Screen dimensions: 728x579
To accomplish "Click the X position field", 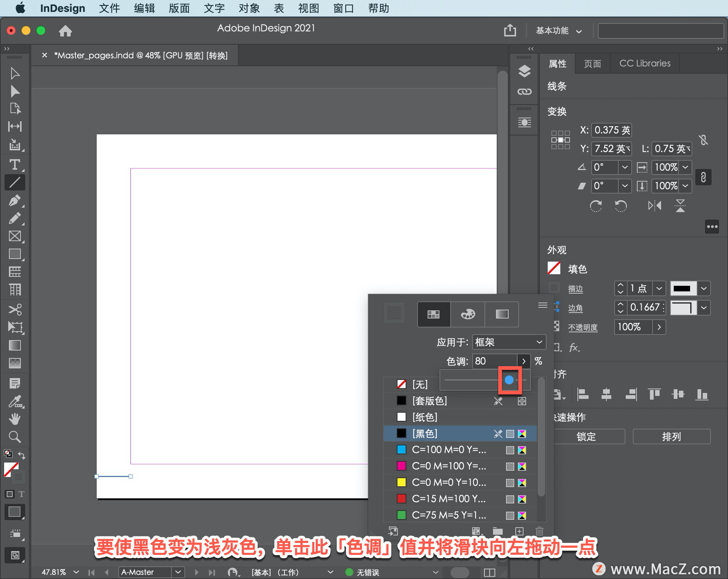I will click(x=612, y=130).
